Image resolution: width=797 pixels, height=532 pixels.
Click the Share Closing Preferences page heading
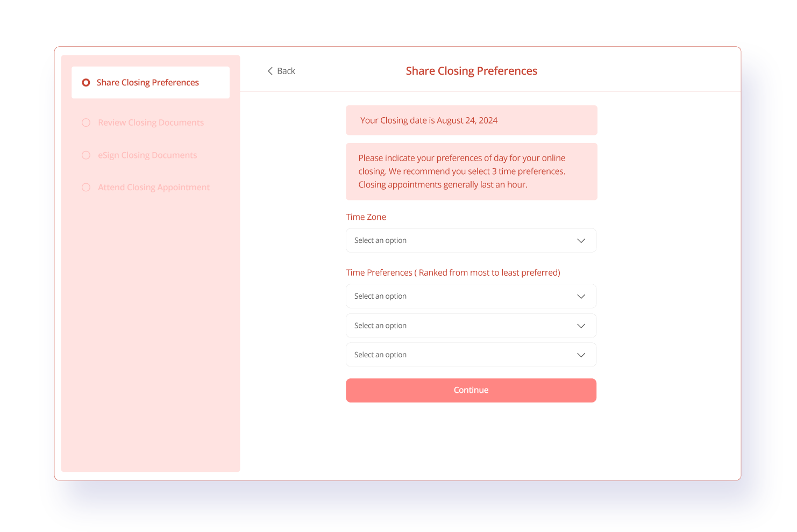coord(471,71)
